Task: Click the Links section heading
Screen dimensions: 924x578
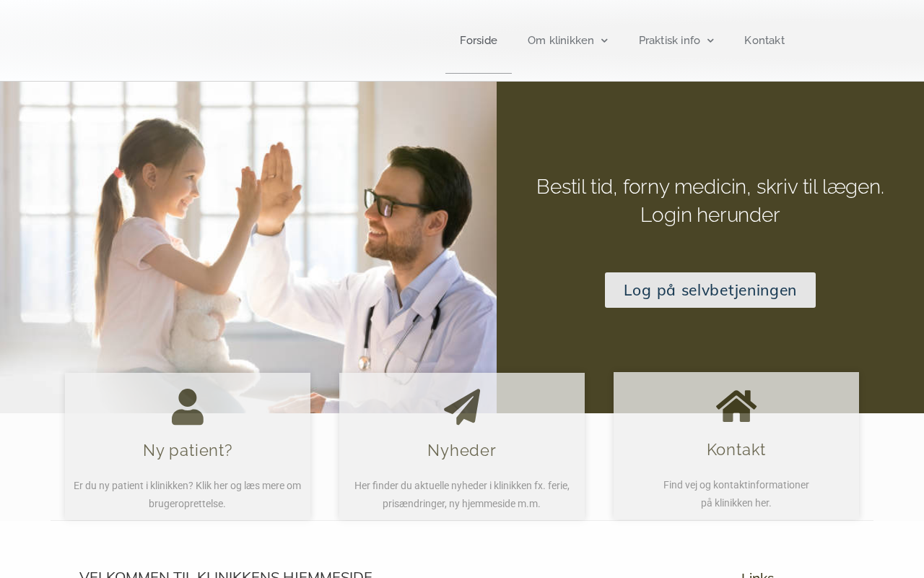Action: tap(757, 574)
